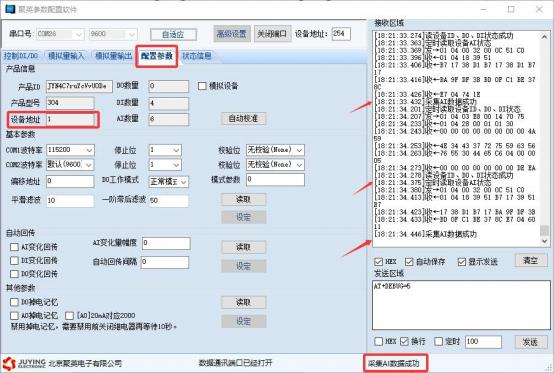Click the 自动校准 button
The height and width of the screenshot is (373, 554).
243,118
